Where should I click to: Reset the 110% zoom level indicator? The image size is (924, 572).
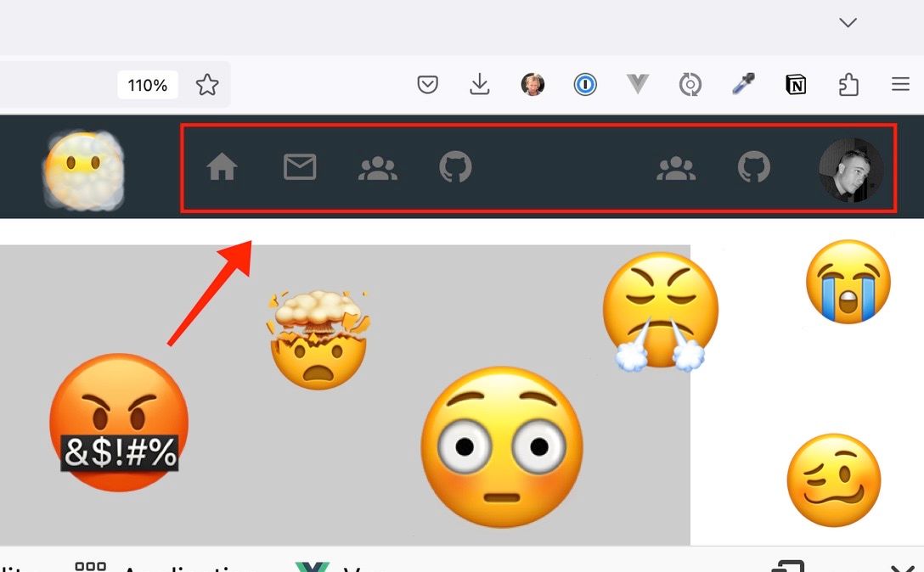point(147,86)
